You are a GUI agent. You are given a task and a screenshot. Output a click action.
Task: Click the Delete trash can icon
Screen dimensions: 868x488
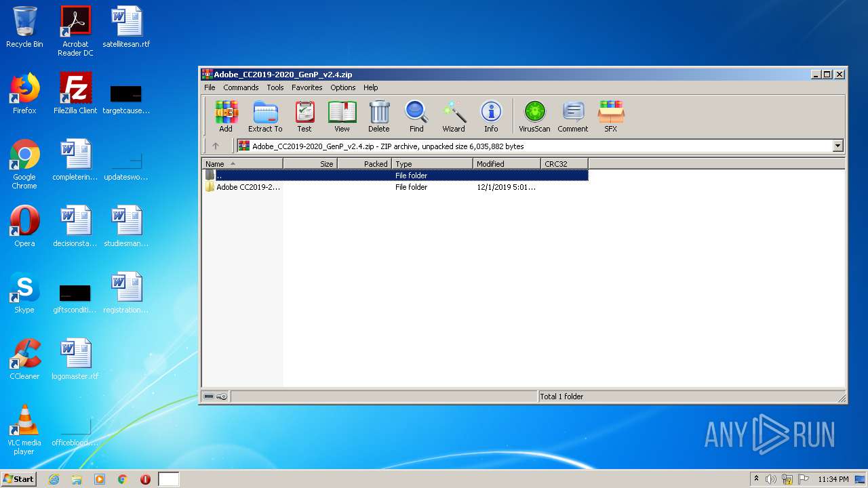(x=379, y=117)
